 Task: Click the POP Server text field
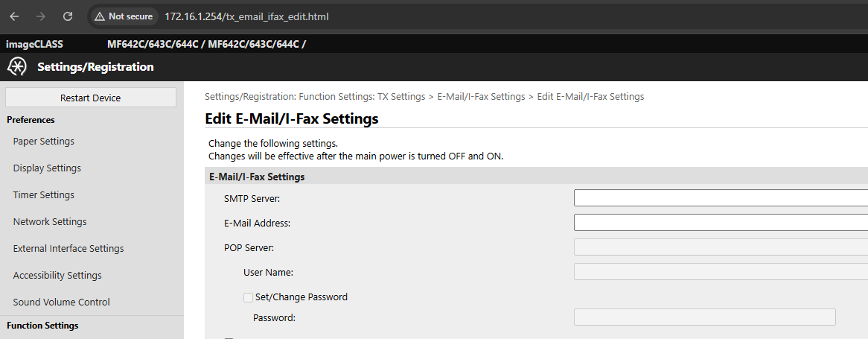(x=721, y=247)
